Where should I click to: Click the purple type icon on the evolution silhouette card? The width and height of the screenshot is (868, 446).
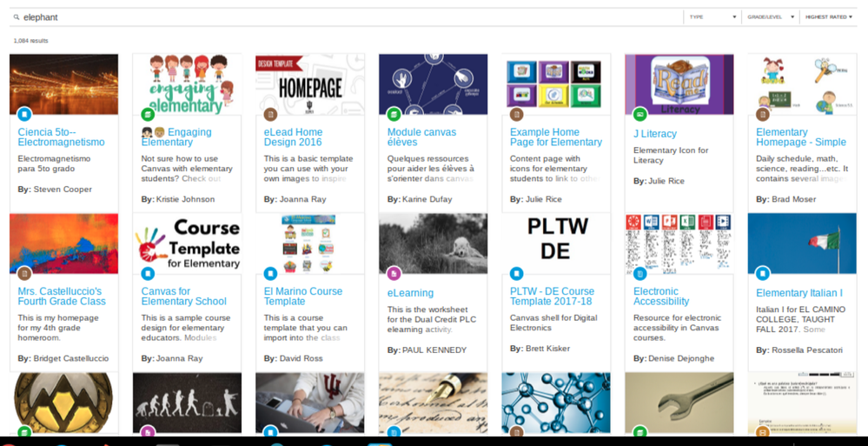pyautogui.click(x=147, y=430)
